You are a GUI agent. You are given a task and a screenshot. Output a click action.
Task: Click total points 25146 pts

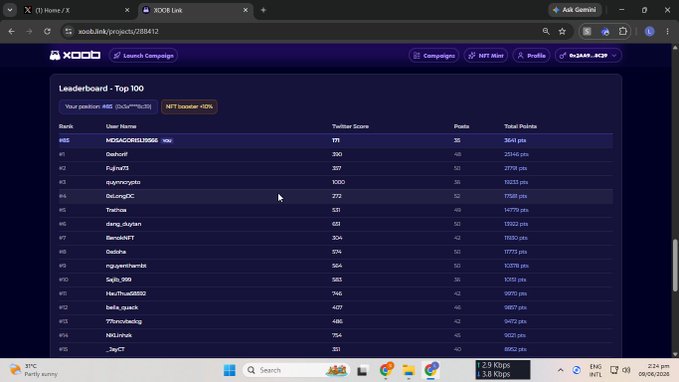[516, 154]
